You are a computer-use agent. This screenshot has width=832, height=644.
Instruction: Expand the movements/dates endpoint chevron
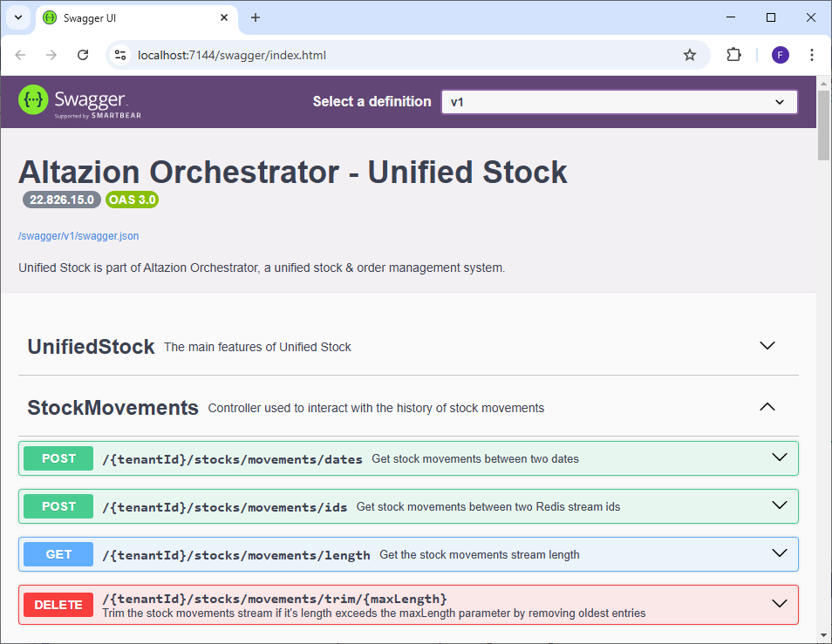(x=779, y=458)
